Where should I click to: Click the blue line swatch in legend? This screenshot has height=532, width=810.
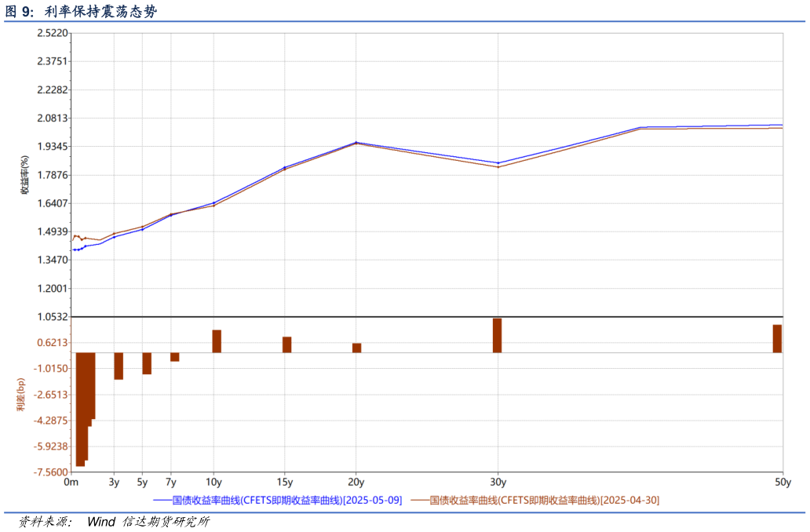click(x=162, y=500)
